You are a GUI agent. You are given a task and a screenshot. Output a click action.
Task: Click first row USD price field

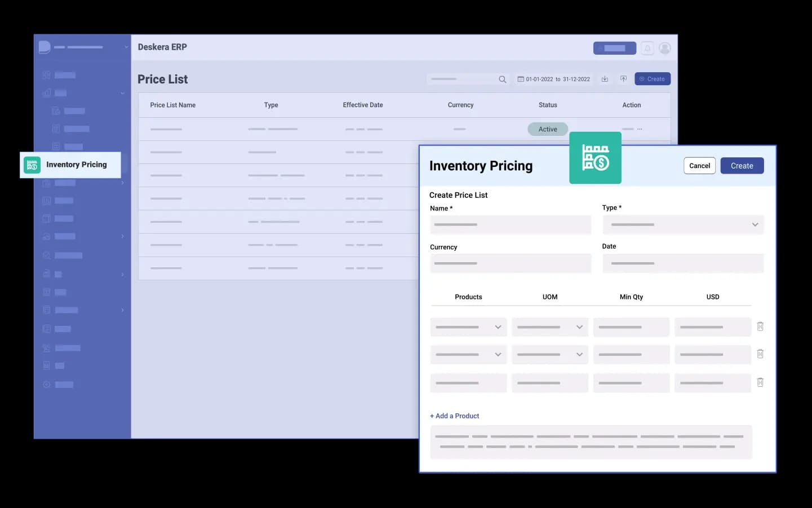tap(713, 327)
